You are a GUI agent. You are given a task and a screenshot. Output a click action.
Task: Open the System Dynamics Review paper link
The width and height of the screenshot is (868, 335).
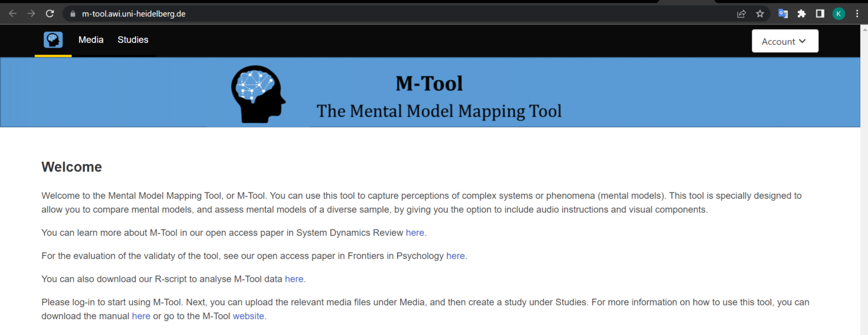coord(415,233)
